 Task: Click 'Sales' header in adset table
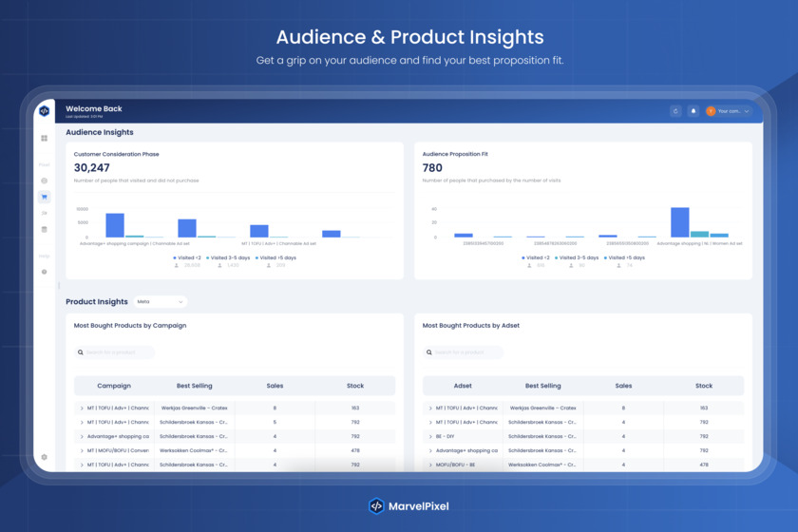click(623, 386)
